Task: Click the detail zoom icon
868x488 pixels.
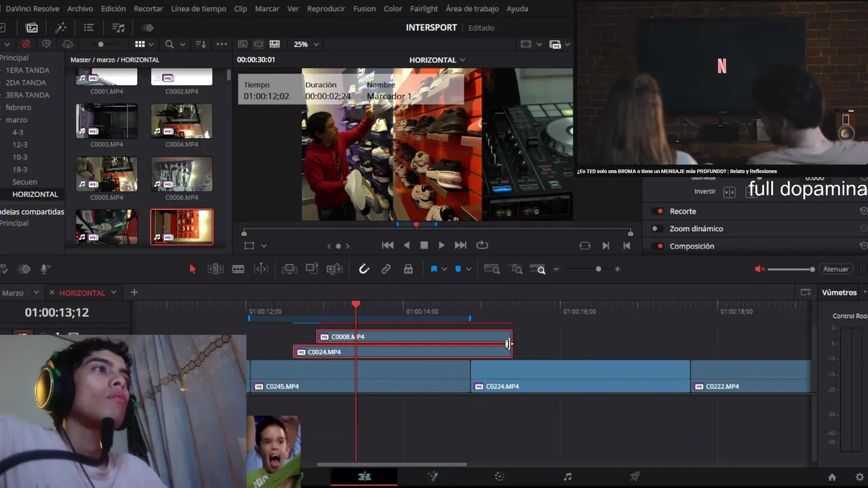Action: [x=515, y=269]
